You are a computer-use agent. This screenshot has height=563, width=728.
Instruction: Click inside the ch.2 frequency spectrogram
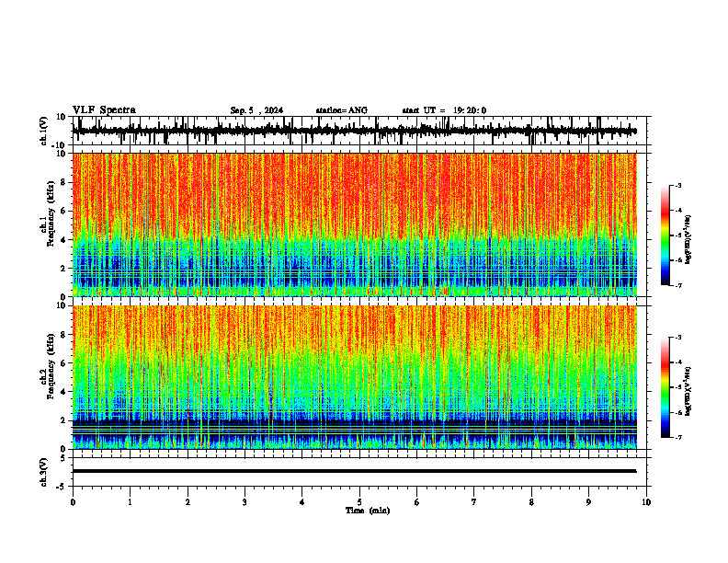click(354, 377)
